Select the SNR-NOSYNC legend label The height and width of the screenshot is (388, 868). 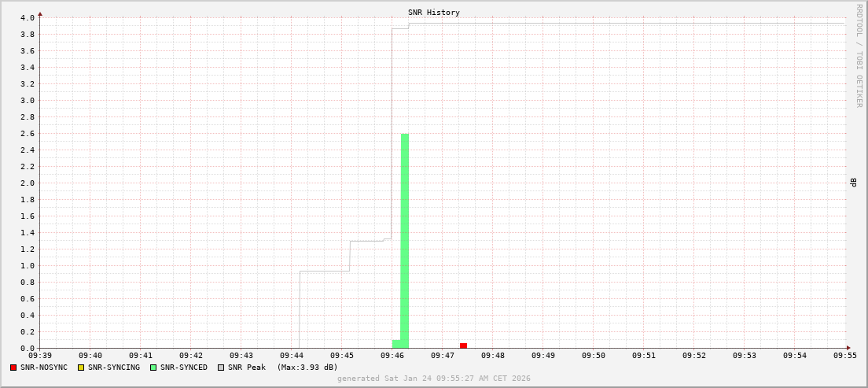click(x=44, y=368)
